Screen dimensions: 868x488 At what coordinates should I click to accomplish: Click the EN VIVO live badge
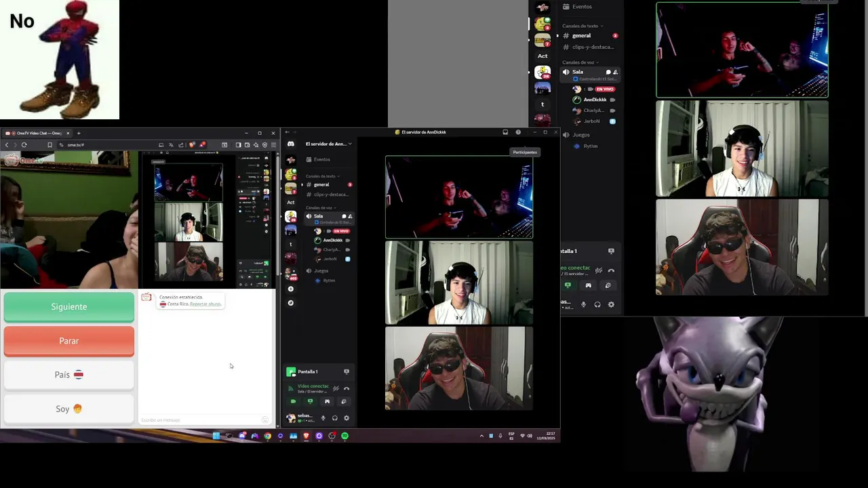tap(341, 231)
